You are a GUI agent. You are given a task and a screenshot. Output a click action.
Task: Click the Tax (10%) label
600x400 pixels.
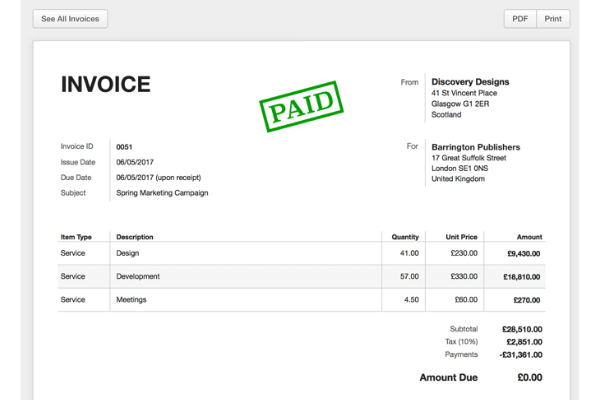point(461,341)
